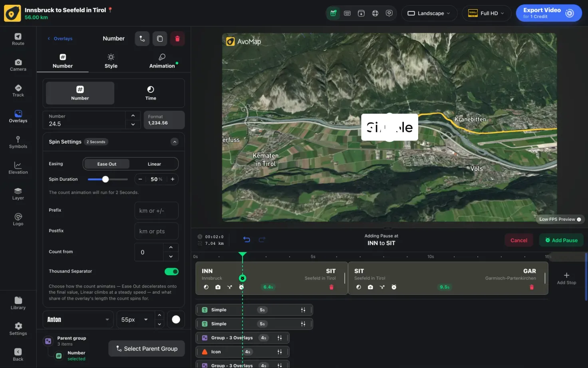Open camera settings for SIT to GAR segment
Image resolution: width=588 pixels, height=368 pixels.
(x=370, y=287)
